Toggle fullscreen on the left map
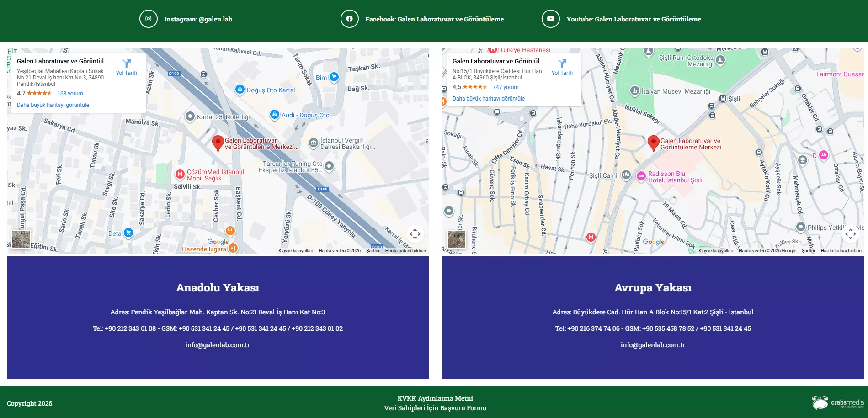This screenshot has height=418, width=868. click(x=415, y=234)
